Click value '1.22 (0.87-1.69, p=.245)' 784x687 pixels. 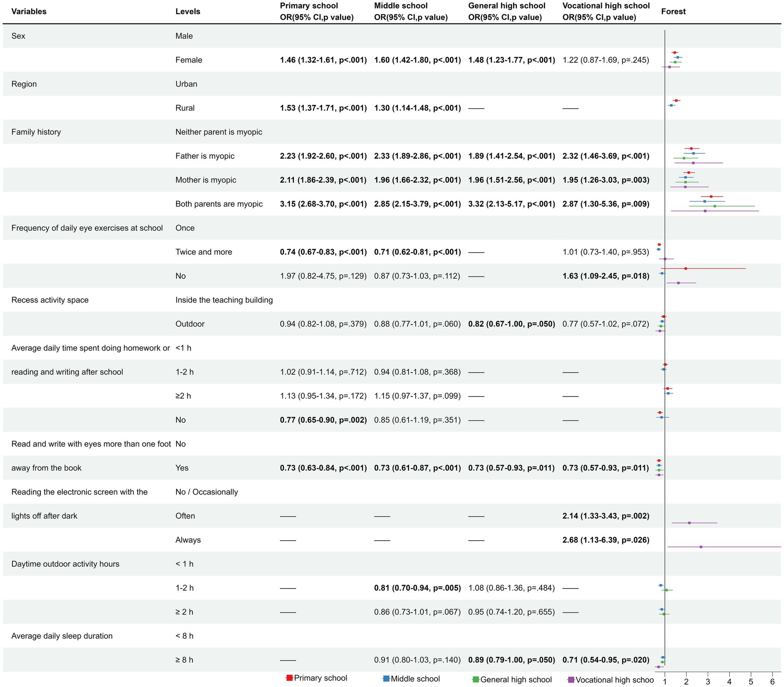point(606,60)
